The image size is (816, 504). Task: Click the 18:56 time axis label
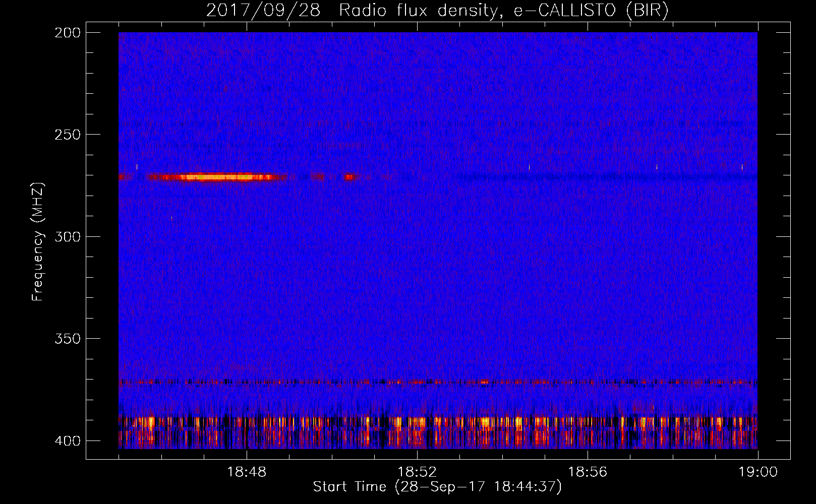[588, 472]
